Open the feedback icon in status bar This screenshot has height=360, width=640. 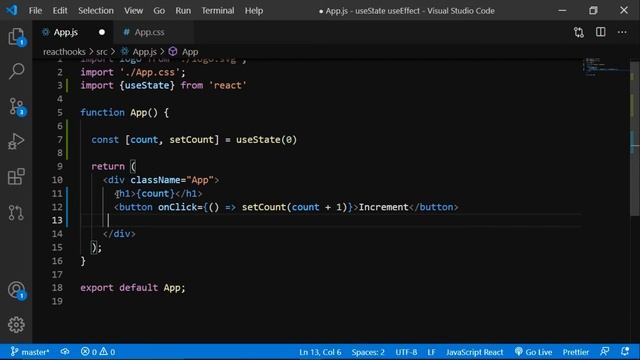pyautogui.click(x=604, y=351)
